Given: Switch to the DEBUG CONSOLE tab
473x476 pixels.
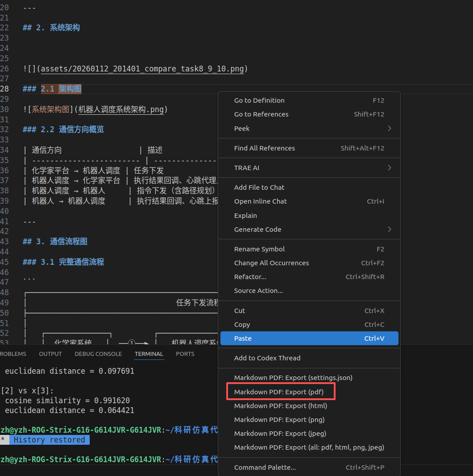Looking at the screenshot, I should (98, 354).
